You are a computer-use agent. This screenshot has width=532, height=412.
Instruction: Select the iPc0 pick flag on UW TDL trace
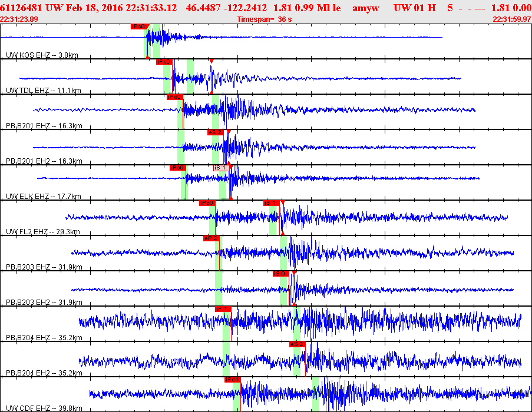click(164, 62)
